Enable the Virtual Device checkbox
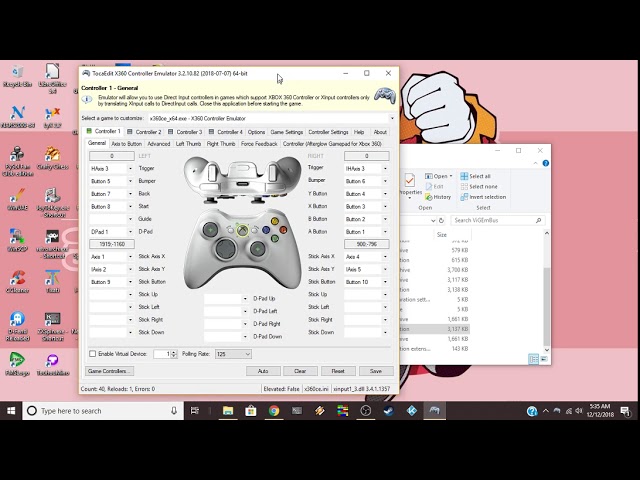The image size is (640, 480). (93, 354)
